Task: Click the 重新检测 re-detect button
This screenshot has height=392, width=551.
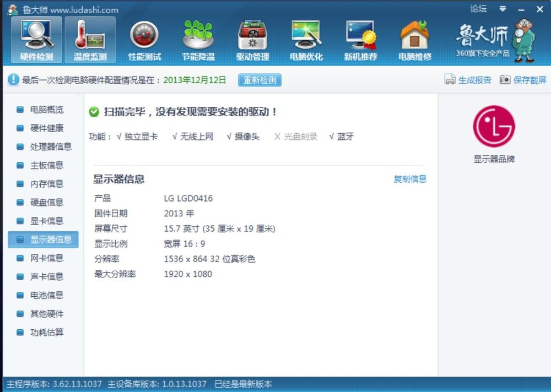Action: [260, 80]
